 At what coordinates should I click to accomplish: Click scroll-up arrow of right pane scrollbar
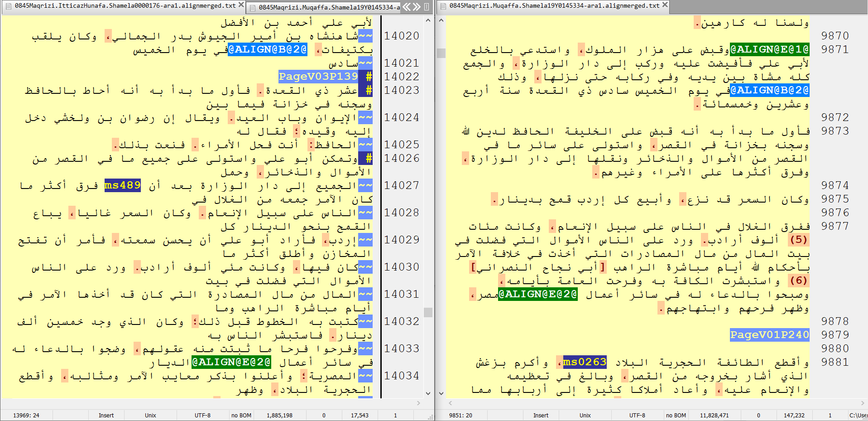pyautogui.click(x=441, y=20)
